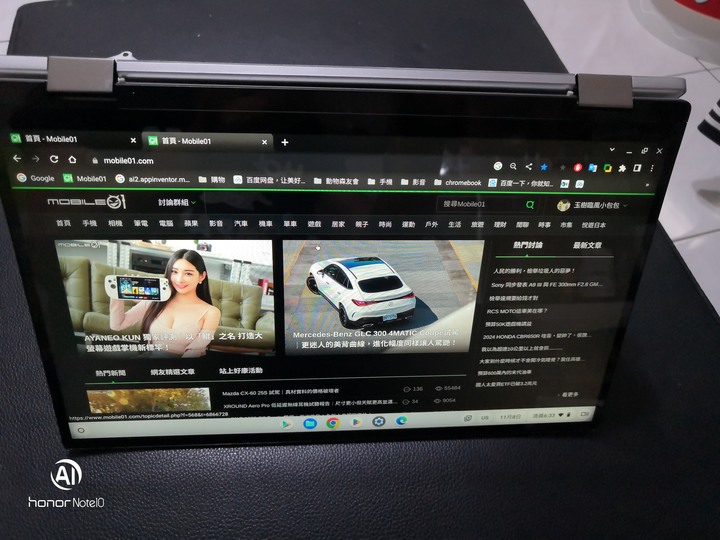Click the Mobile01 site logo

click(x=86, y=201)
